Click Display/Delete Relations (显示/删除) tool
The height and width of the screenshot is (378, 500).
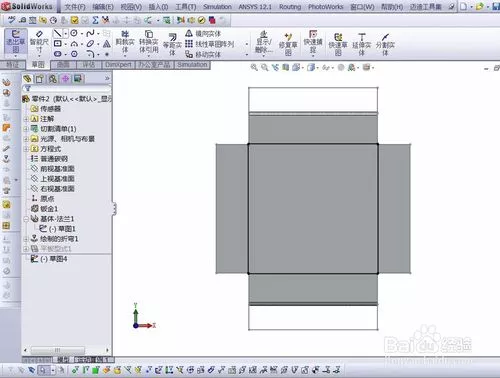(x=264, y=41)
